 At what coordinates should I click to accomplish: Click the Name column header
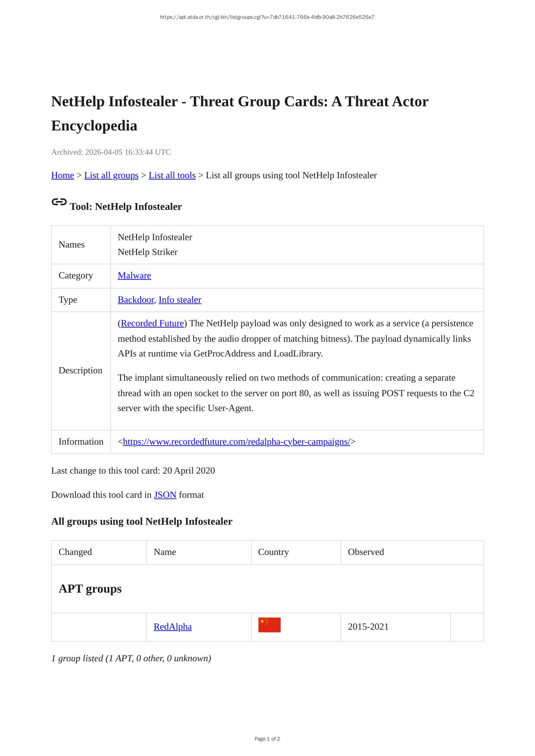tap(165, 552)
